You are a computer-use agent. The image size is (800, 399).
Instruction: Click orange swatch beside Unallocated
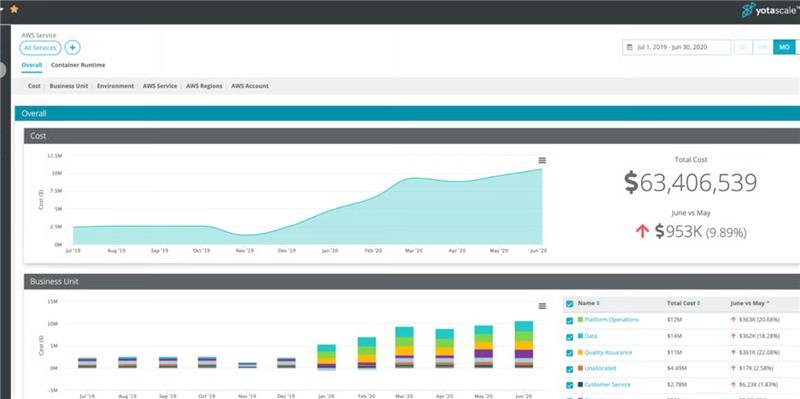[x=580, y=368]
